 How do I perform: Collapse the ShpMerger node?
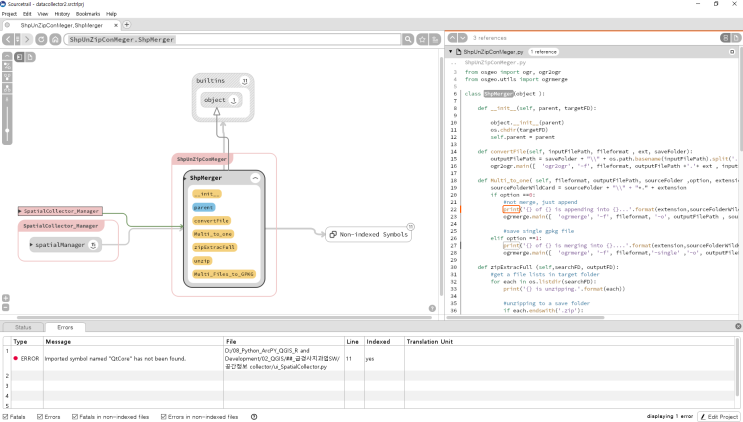(x=255, y=178)
